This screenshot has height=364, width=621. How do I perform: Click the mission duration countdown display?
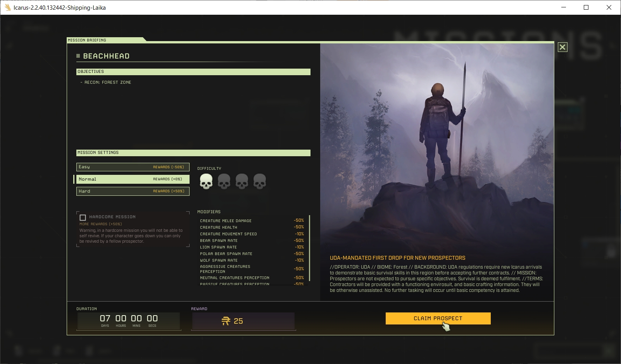(x=129, y=321)
